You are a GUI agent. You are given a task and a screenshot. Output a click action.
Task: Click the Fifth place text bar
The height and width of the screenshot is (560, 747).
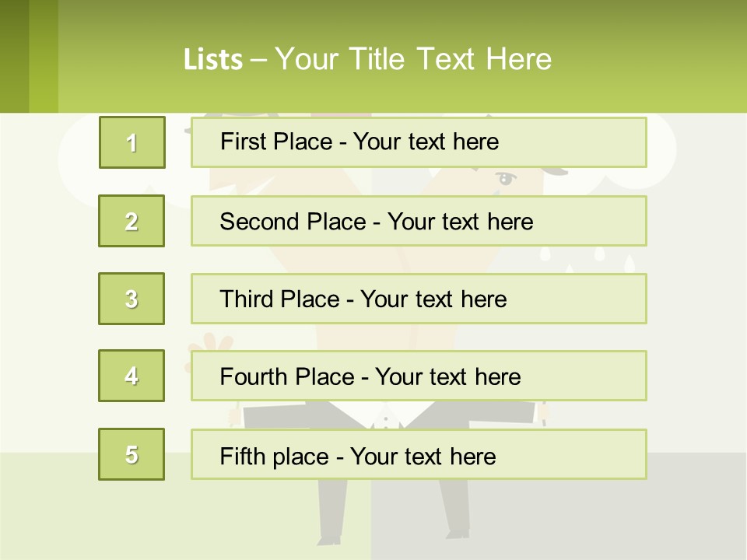[x=419, y=454]
